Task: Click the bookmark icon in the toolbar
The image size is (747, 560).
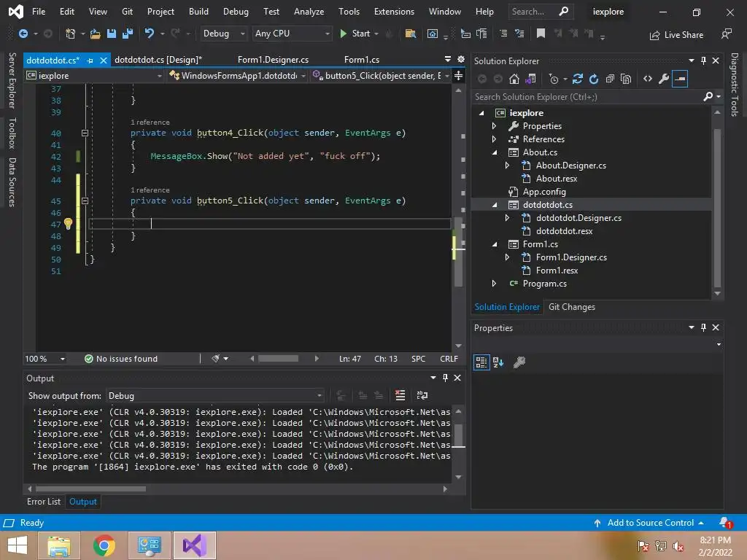Action: (x=541, y=34)
